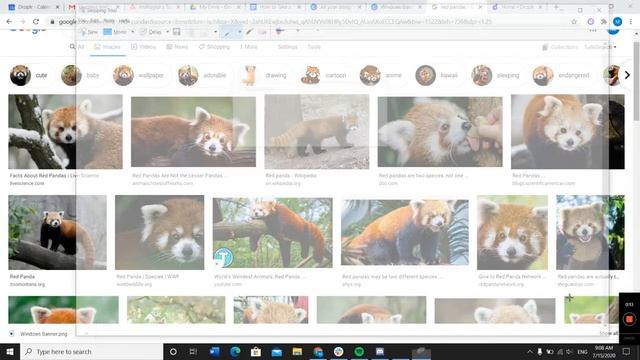Select the 'cute' suggestion chip
The image size is (640, 360).
30,75
